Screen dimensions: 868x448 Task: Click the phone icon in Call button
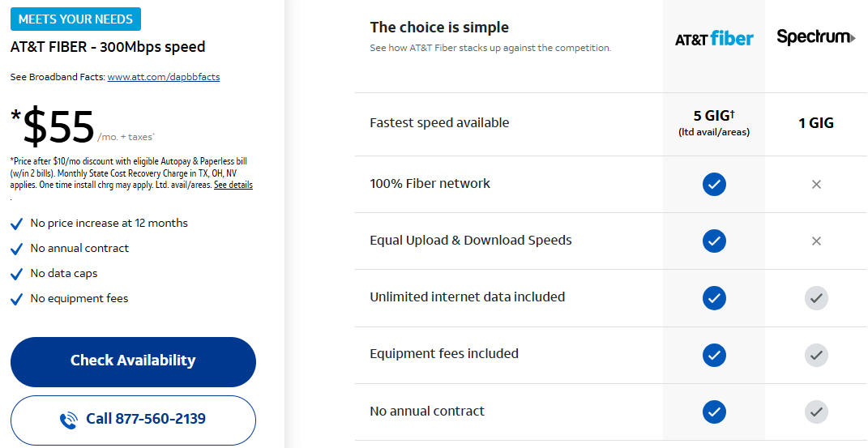click(69, 420)
